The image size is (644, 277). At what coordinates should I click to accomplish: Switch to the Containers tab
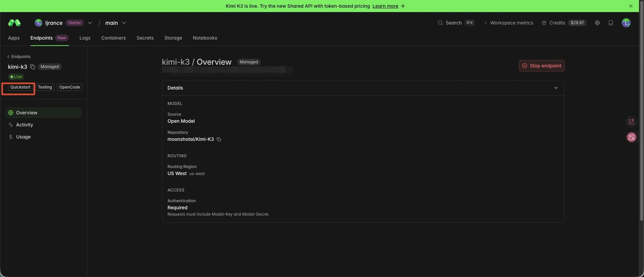pos(113,38)
